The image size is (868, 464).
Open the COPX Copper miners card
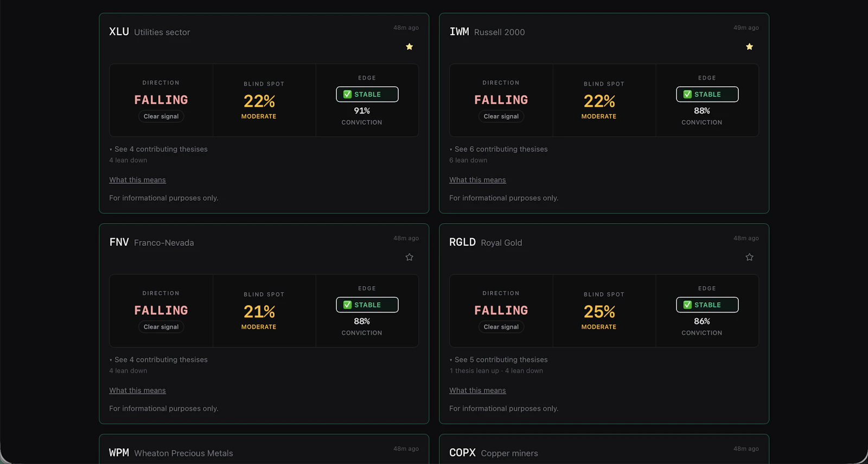(604, 449)
